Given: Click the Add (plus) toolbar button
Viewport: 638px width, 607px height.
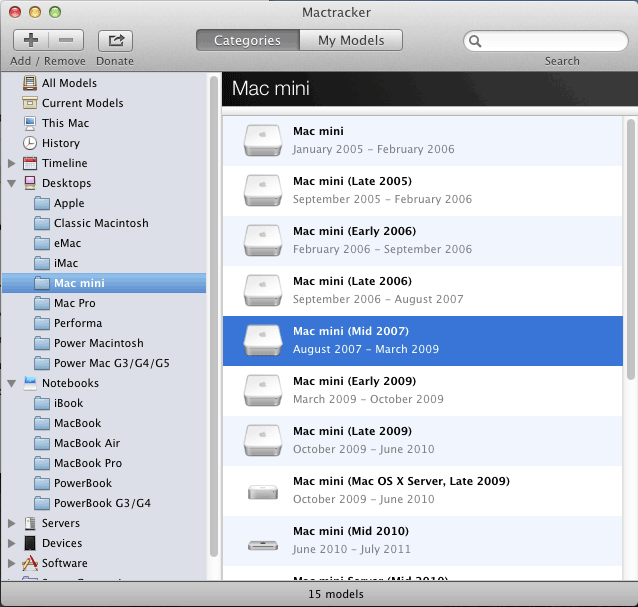Looking at the screenshot, I should [31, 40].
